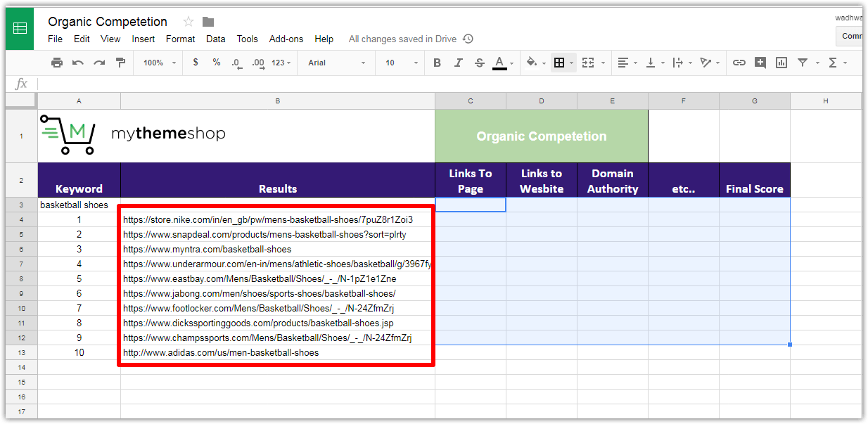Toggle italic formatting
Image resolution: width=868 pixels, height=424 pixels.
coord(459,63)
